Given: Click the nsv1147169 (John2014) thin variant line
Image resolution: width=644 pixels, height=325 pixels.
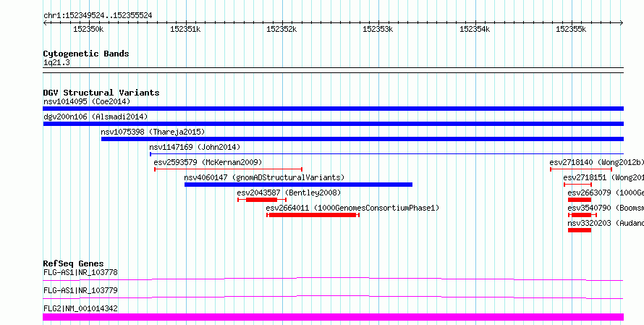Looking at the screenshot, I should [x=386, y=154].
